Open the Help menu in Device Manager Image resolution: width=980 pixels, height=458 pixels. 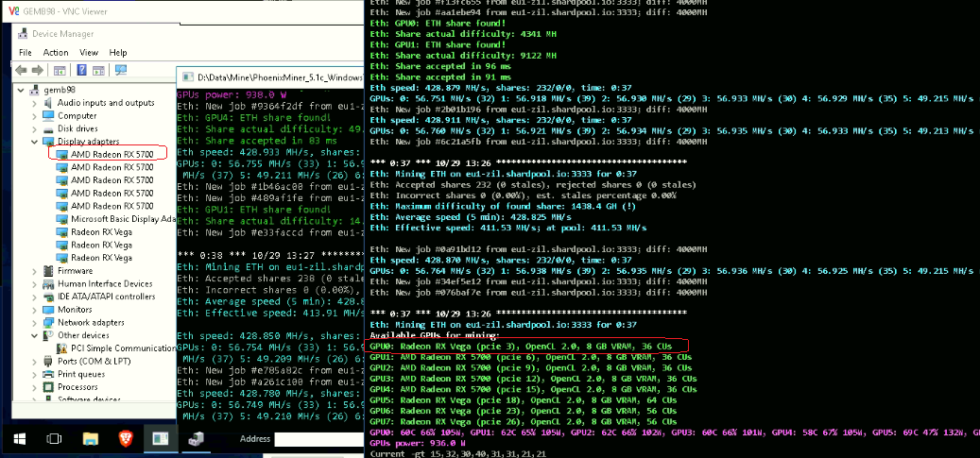point(118,53)
